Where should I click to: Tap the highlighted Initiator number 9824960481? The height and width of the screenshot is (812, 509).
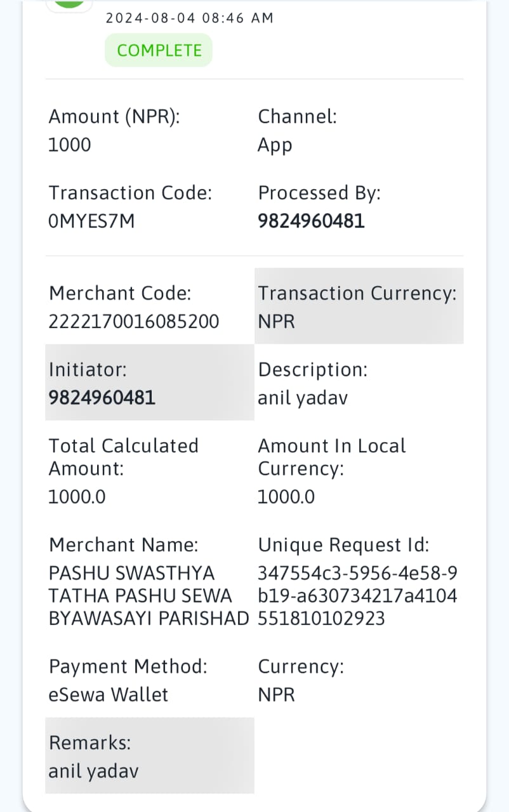(x=102, y=398)
